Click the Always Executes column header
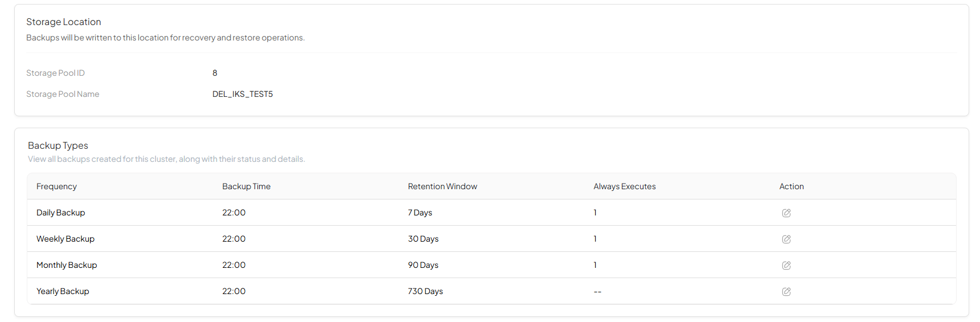Image resolution: width=980 pixels, height=322 pixels. [x=625, y=186]
